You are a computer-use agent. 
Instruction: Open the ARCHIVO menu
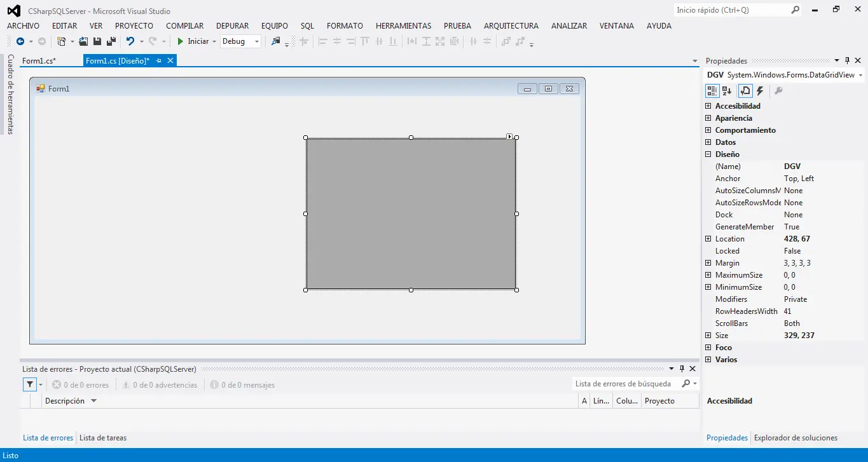pos(23,26)
